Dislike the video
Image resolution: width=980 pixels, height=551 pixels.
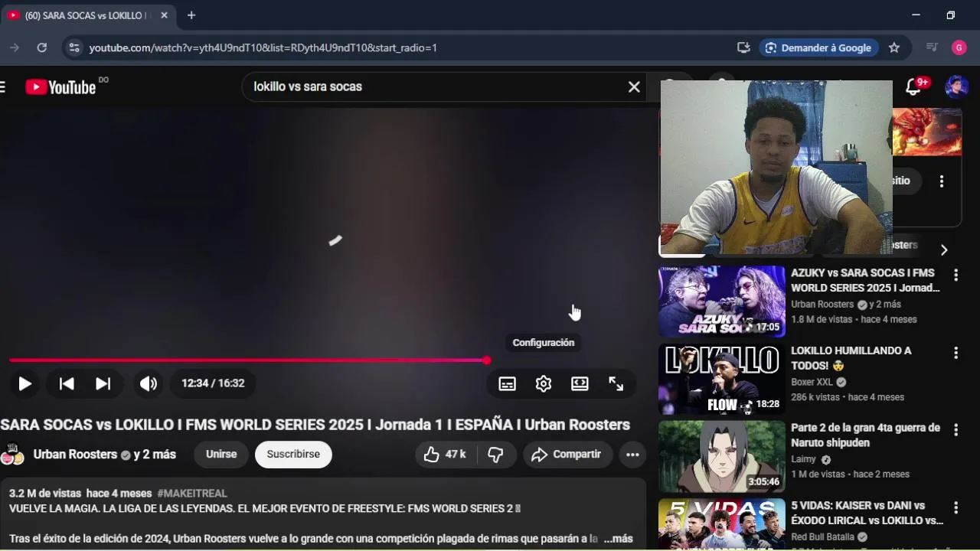495,455
